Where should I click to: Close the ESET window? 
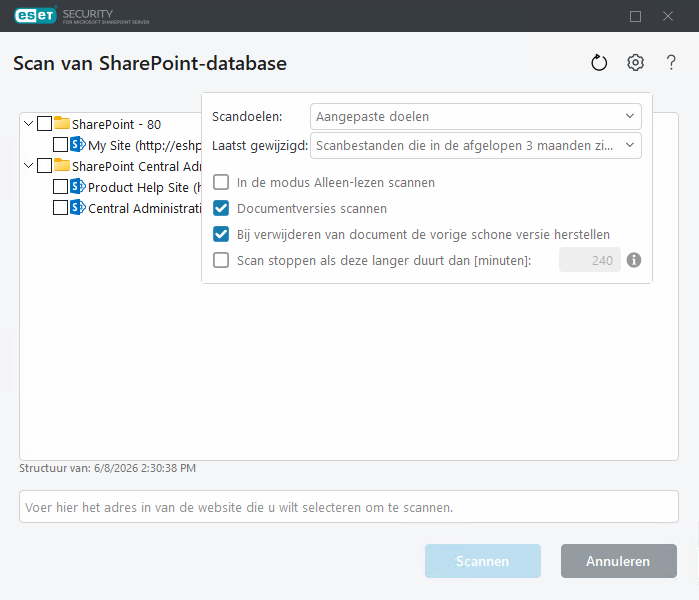point(668,16)
